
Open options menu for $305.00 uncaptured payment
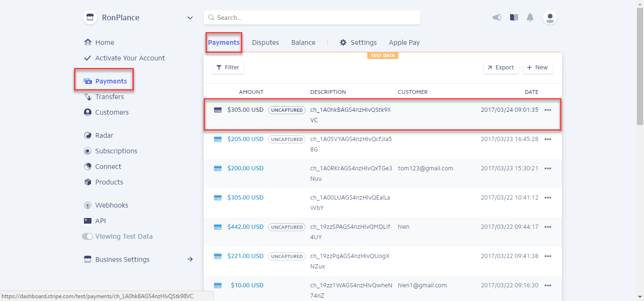pyautogui.click(x=547, y=110)
